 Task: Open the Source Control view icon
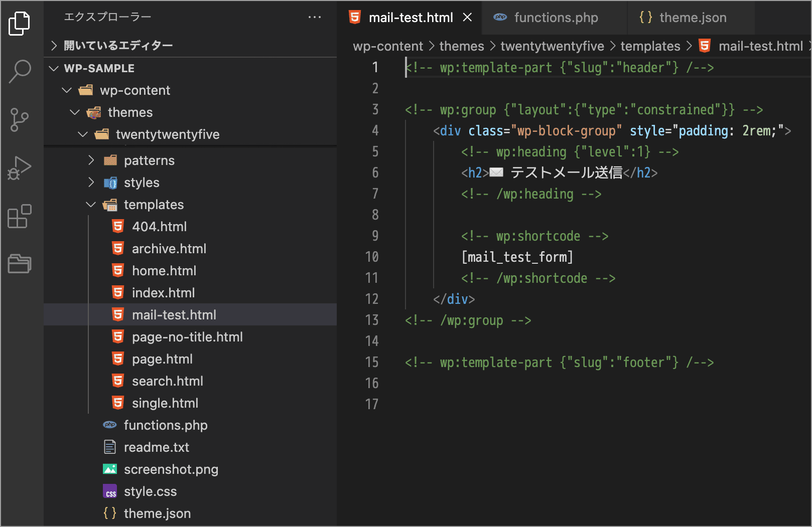[20, 120]
